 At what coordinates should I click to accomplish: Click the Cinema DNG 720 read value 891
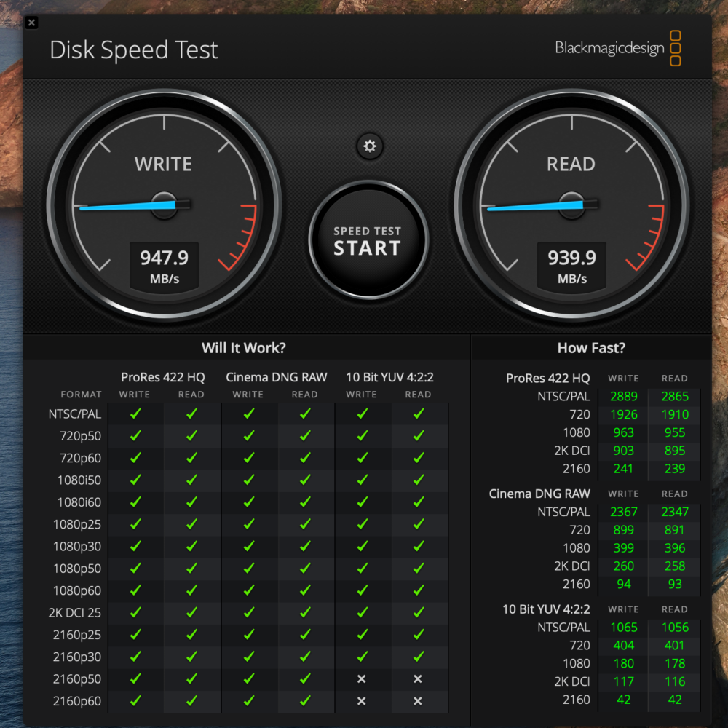tap(675, 530)
